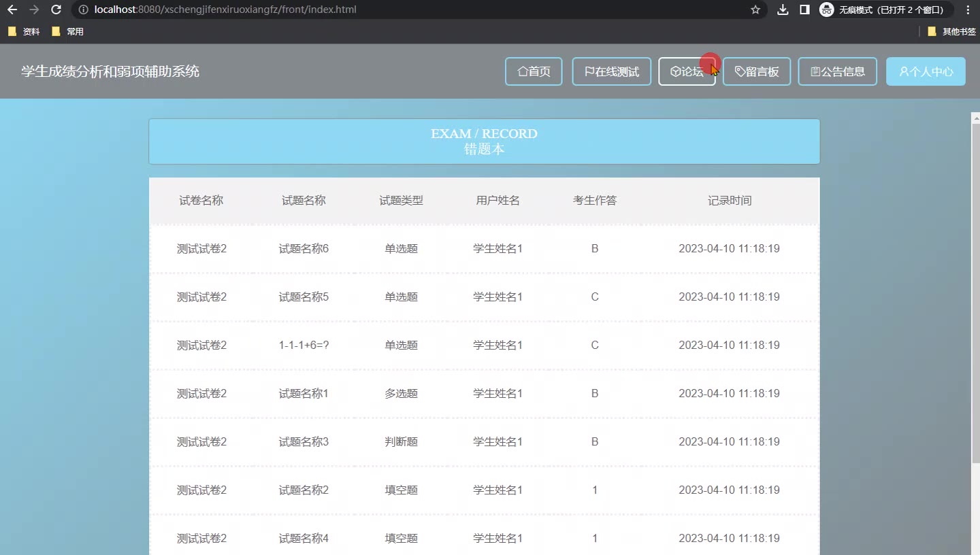Select the 试题名称4 cell
The height and width of the screenshot is (555, 980).
click(304, 539)
